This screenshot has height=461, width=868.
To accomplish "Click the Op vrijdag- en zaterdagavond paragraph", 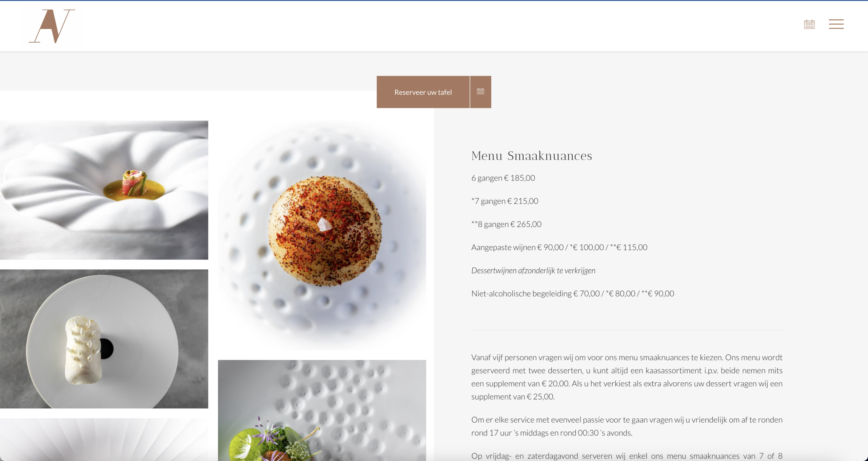I will point(627,456).
